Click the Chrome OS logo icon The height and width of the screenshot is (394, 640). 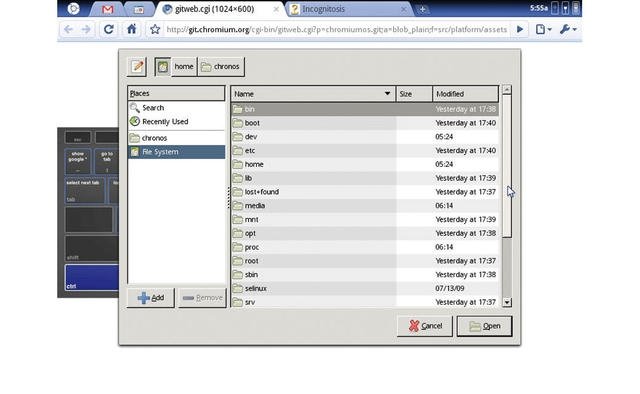73,8
